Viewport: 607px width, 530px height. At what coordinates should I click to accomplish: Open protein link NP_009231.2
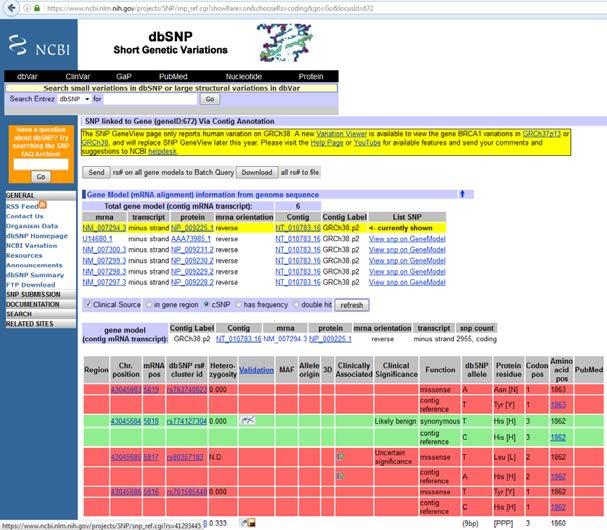click(x=192, y=250)
